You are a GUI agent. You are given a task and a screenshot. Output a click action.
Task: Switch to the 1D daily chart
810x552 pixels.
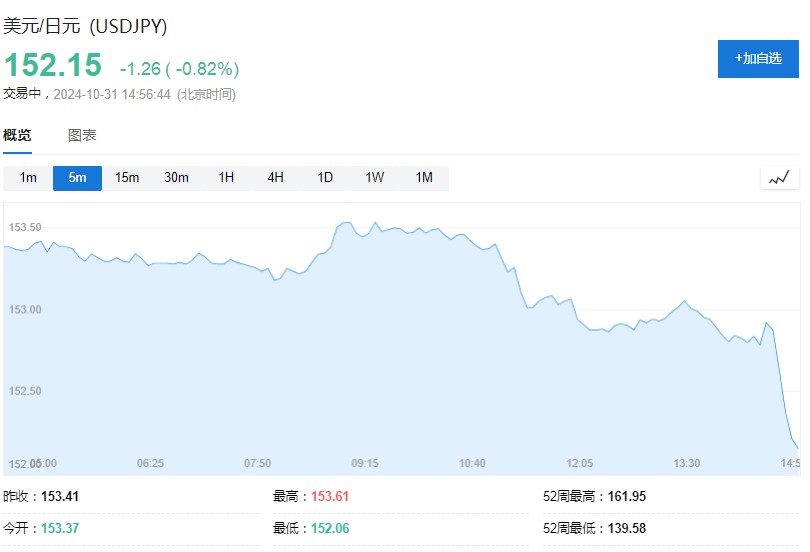[325, 178]
